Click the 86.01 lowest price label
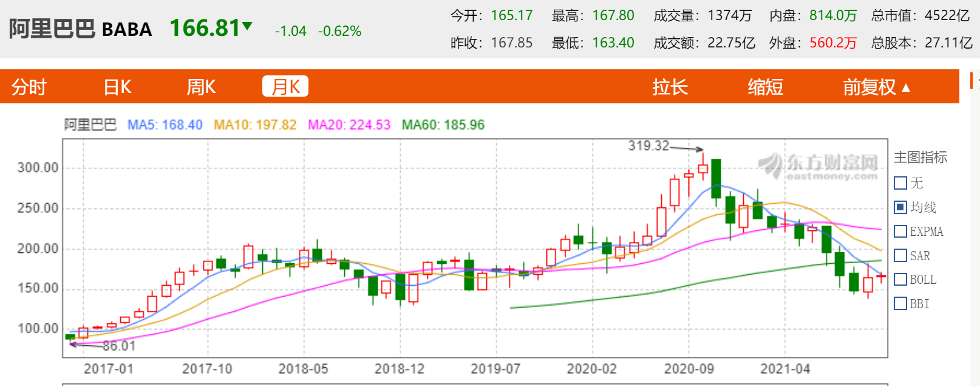Viewport: 980px width, 386px height. [x=119, y=346]
